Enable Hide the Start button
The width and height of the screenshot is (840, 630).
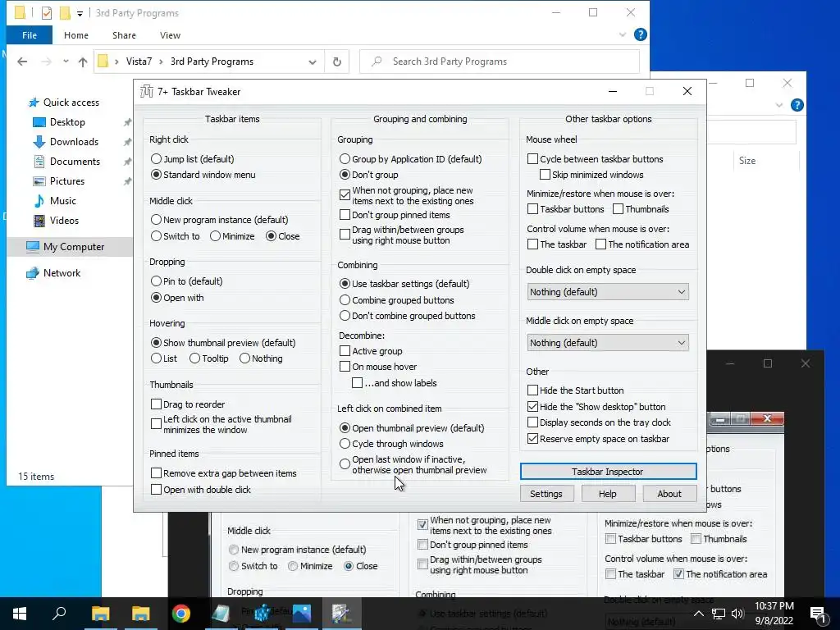(533, 390)
